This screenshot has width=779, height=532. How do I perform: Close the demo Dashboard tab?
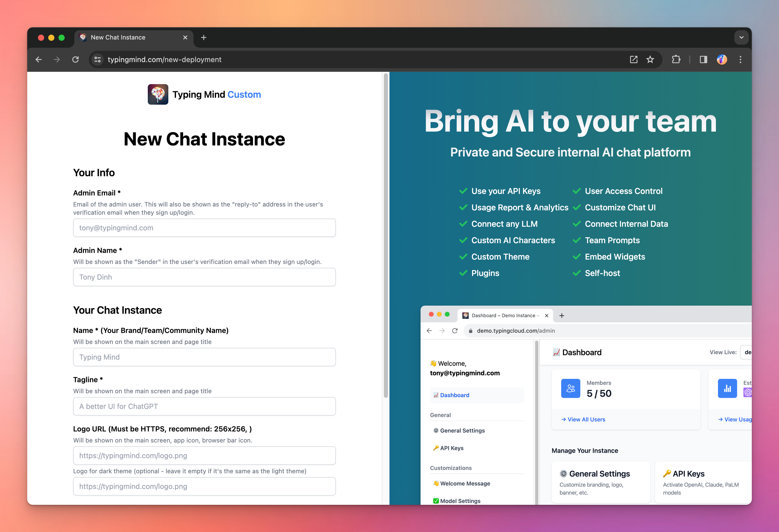point(547,316)
